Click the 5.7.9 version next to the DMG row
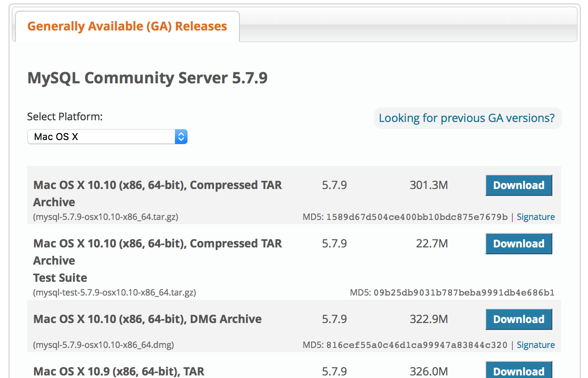The width and height of the screenshot is (588, 378). click(334, 319)
